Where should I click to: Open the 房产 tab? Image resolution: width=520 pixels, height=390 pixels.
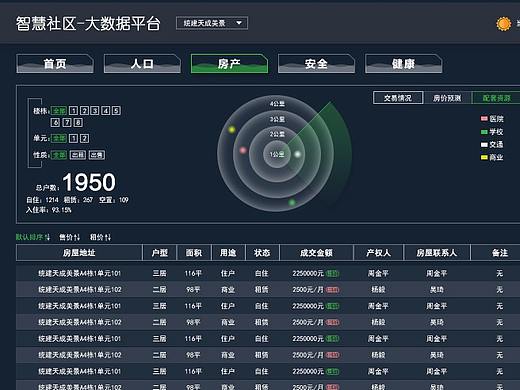tap(229, 64)
